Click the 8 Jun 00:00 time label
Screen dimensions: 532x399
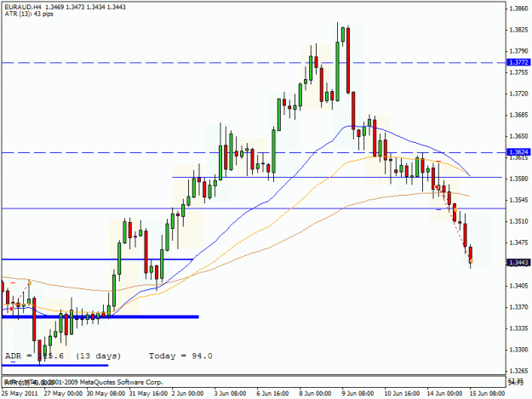coord(315,393)
